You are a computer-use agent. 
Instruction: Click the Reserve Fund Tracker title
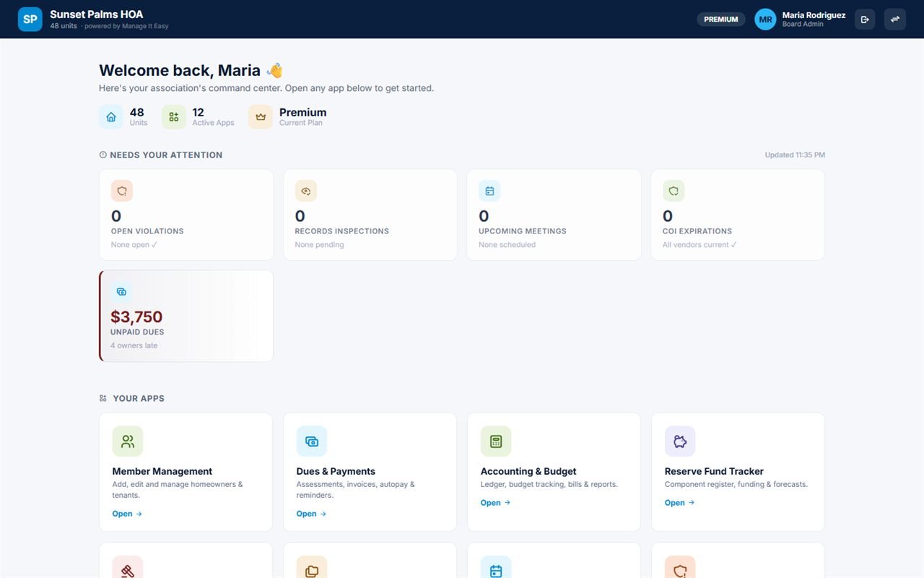click(x=714, y=471)
